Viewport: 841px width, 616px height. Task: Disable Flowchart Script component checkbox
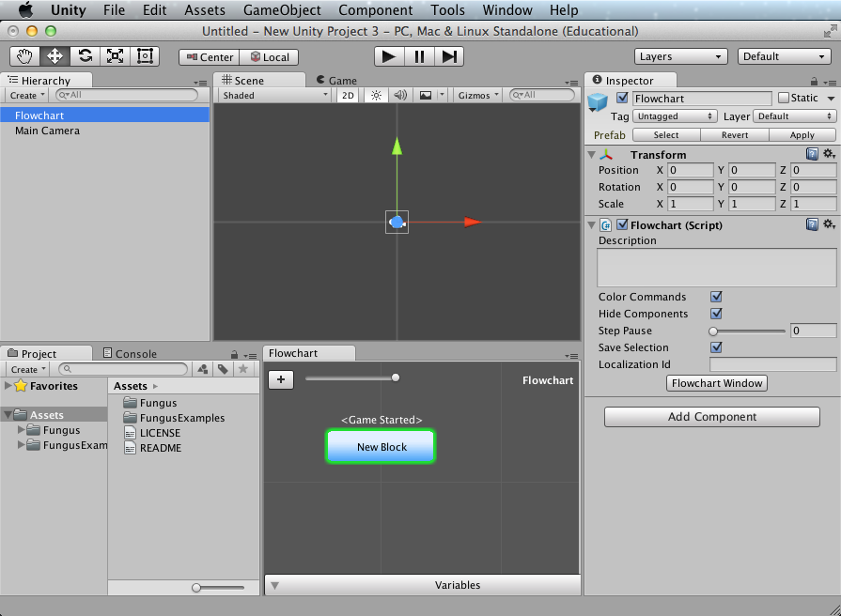pyautogui.click(x=622, y=224)
